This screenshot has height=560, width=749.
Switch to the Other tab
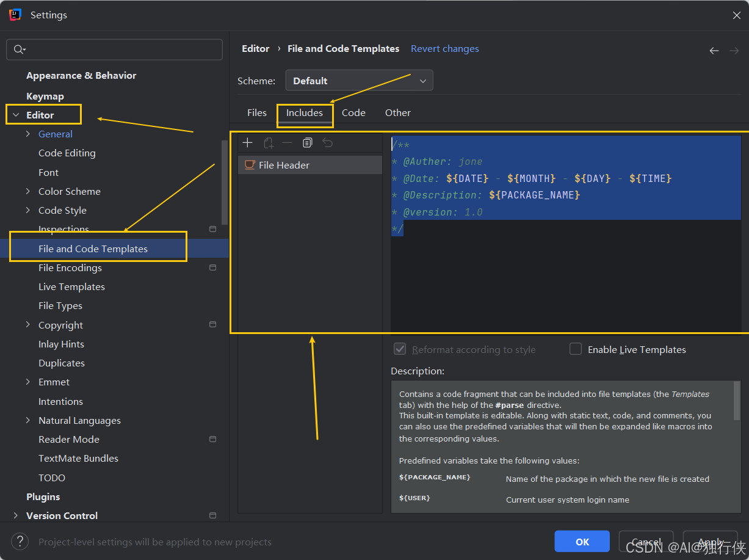click(x=398, y=112)
